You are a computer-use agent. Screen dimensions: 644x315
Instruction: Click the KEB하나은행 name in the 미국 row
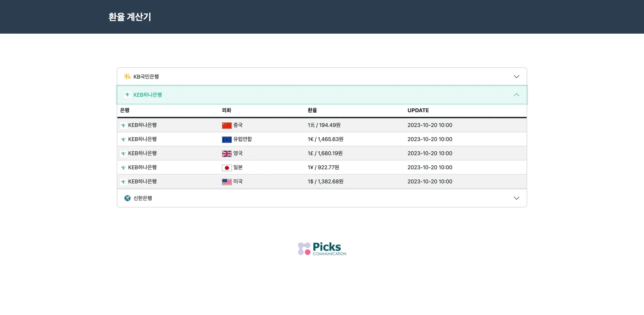pos(142,182)
